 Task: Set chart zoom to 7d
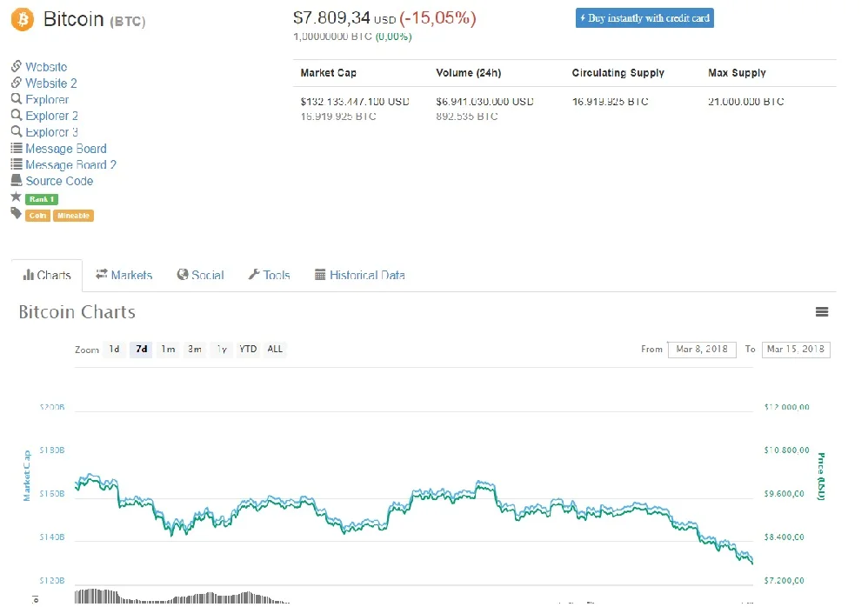(x=141, y=349)
